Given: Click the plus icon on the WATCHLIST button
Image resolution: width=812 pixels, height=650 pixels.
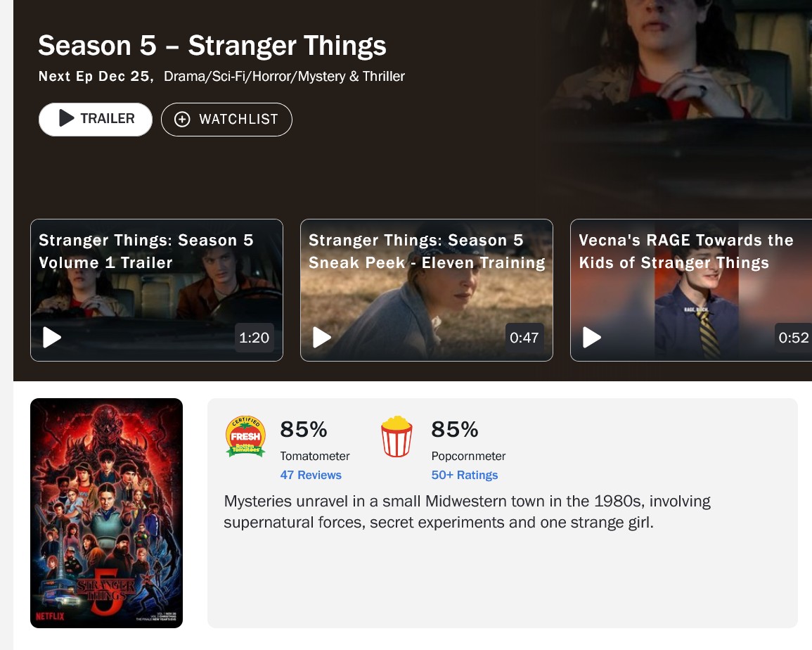Looking at the screenshot, I should click(x=182, y=119).
